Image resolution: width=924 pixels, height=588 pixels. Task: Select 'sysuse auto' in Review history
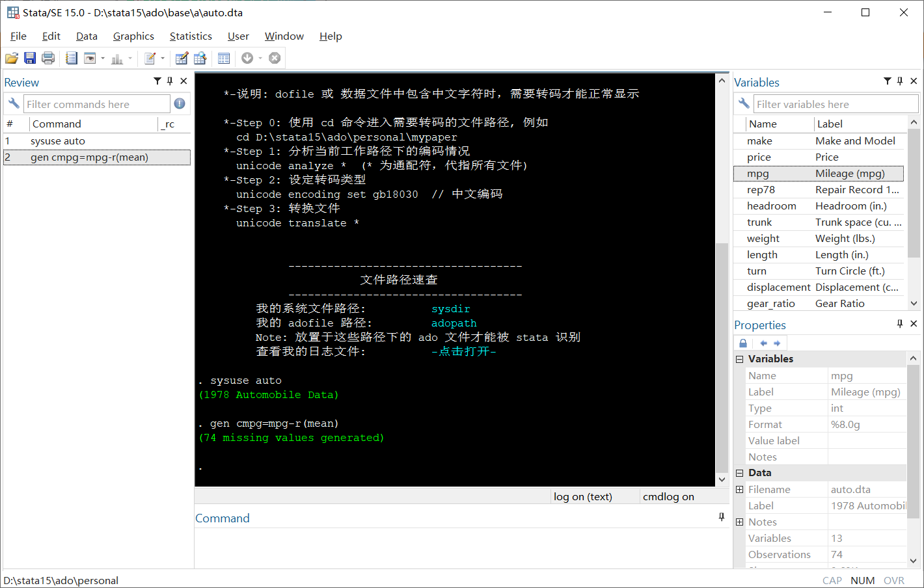[x=97, y=141]
